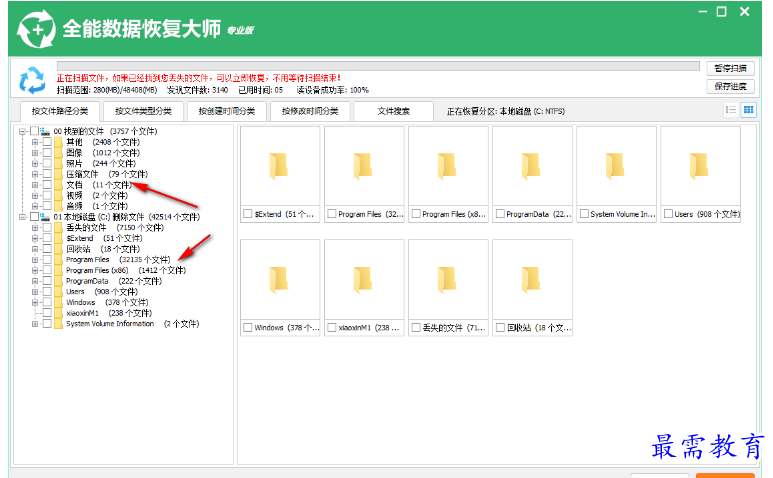Click the drive icon of 00 找到的文件
Viewport: 773px width, 478px height.
45,132
